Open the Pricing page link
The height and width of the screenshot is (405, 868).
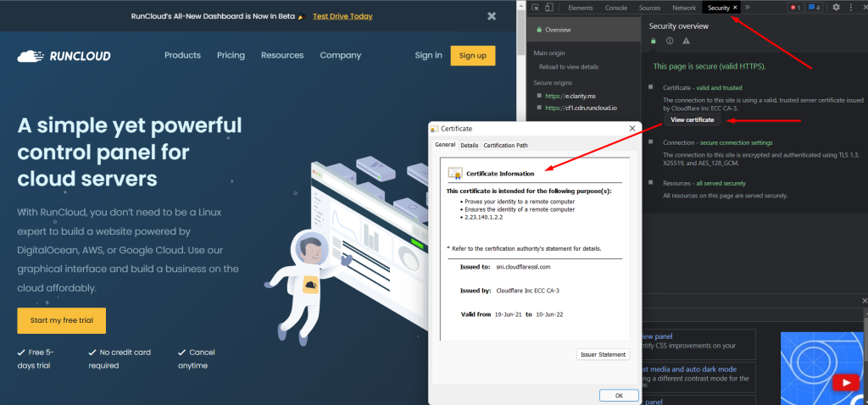click(x=231, y=55)
